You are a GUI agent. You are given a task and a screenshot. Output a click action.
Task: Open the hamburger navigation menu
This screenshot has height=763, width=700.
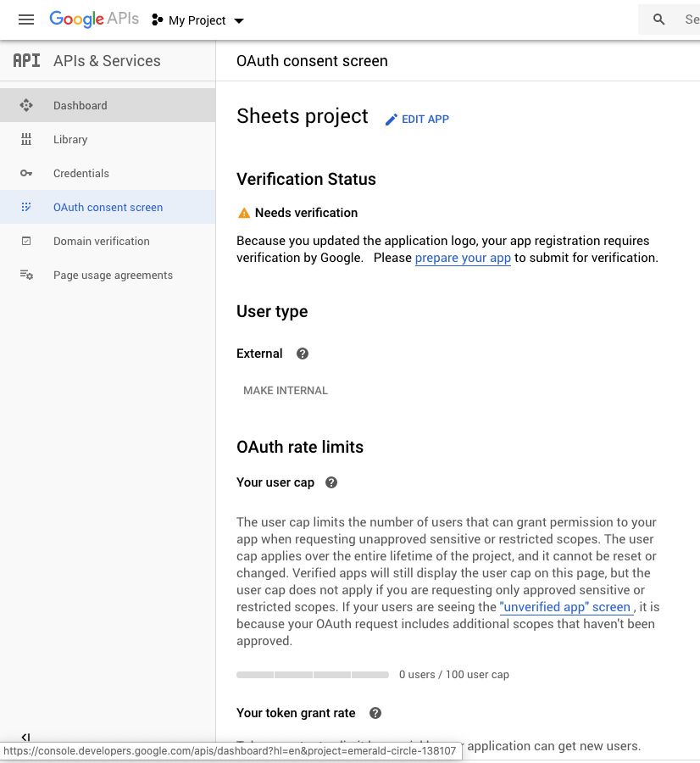pos(26,19)
